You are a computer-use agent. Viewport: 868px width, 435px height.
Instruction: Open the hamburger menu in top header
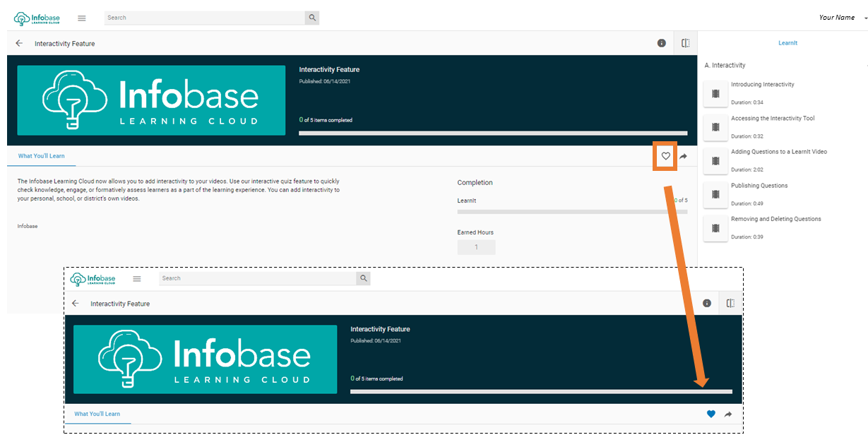click(82, 18)
